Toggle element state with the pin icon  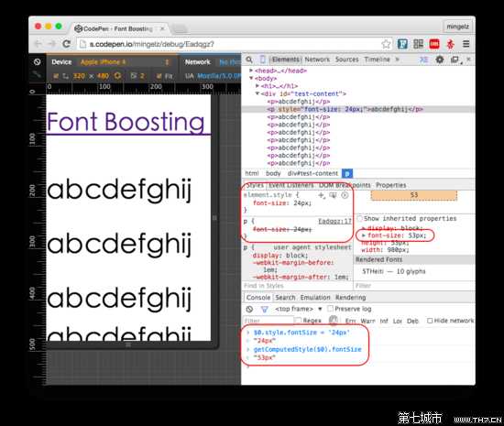point(333,195)
